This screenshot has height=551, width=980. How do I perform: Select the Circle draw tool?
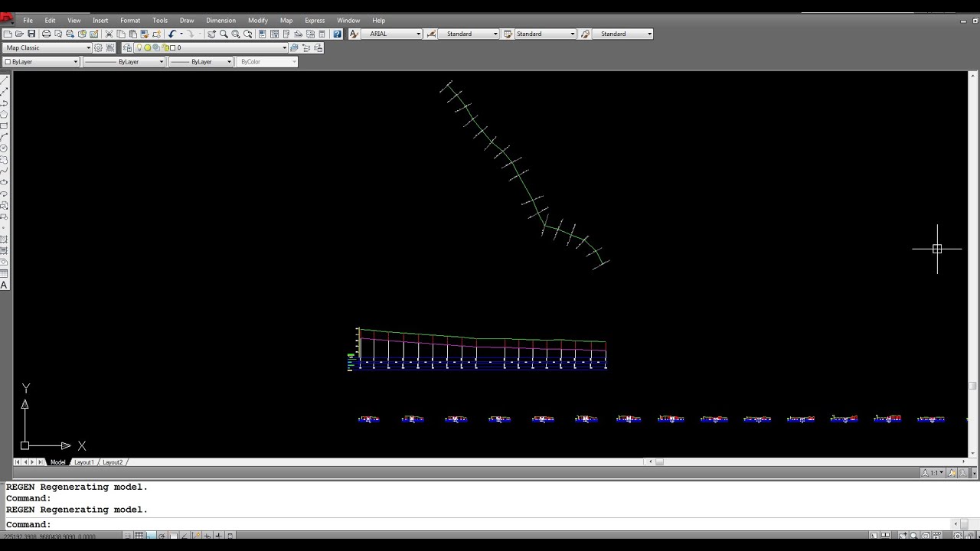pos(4,148)
